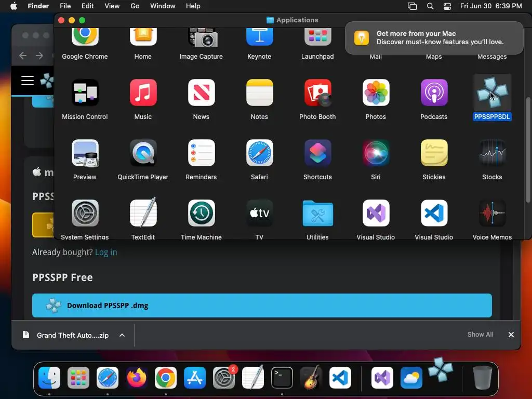
Task: Open the Reminders app icon
Action: tap(201, 153)
